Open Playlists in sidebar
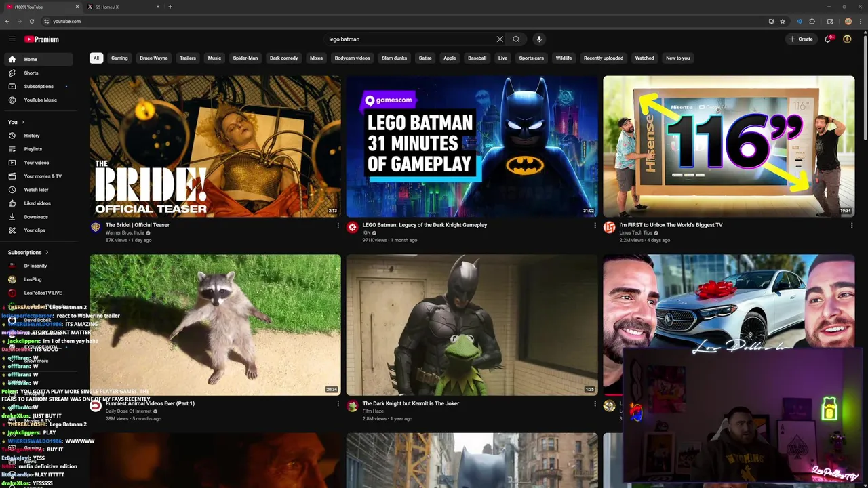 [38, 149]
